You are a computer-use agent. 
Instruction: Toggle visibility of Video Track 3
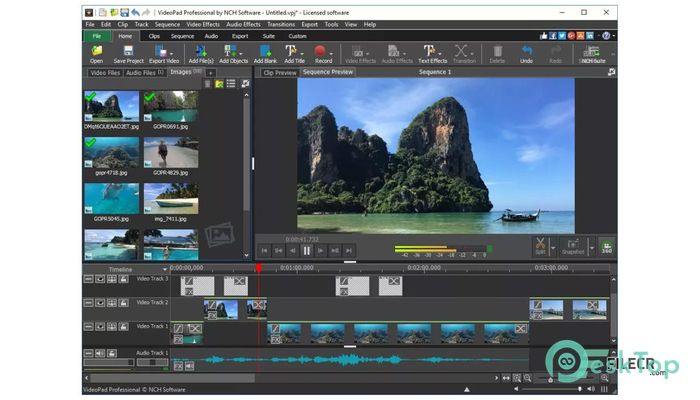point(101,280)
